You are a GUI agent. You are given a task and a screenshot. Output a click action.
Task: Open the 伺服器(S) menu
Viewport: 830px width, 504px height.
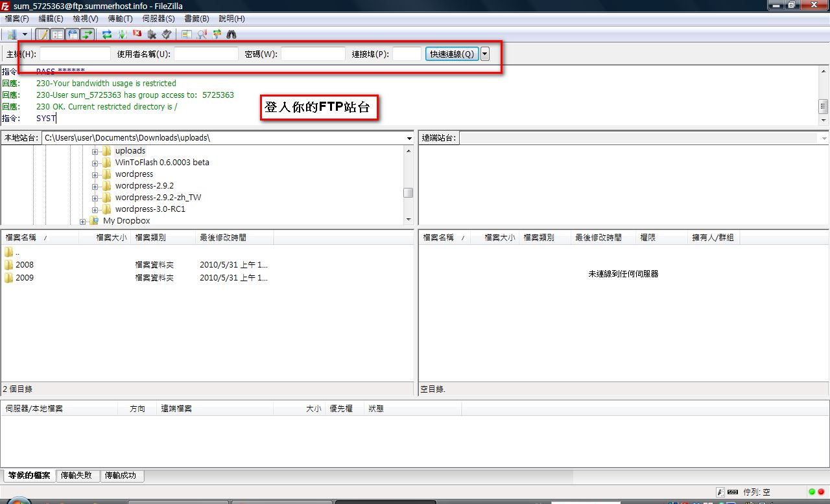pos(158,19)
